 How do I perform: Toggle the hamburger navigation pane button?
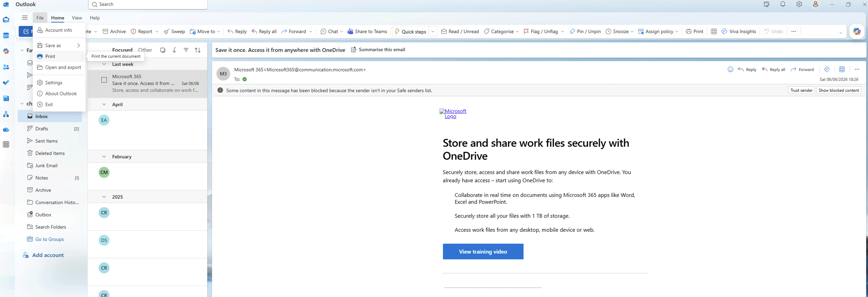[25, 18]
